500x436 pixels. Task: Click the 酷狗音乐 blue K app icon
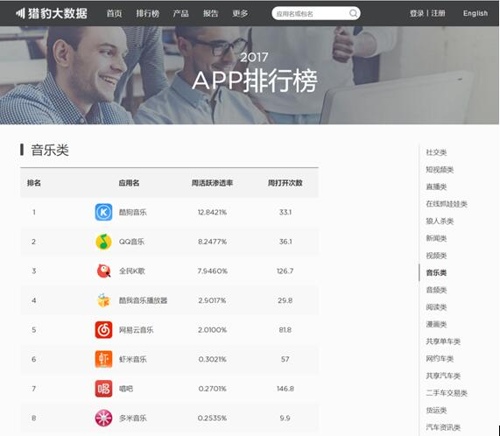coord(104,212)
